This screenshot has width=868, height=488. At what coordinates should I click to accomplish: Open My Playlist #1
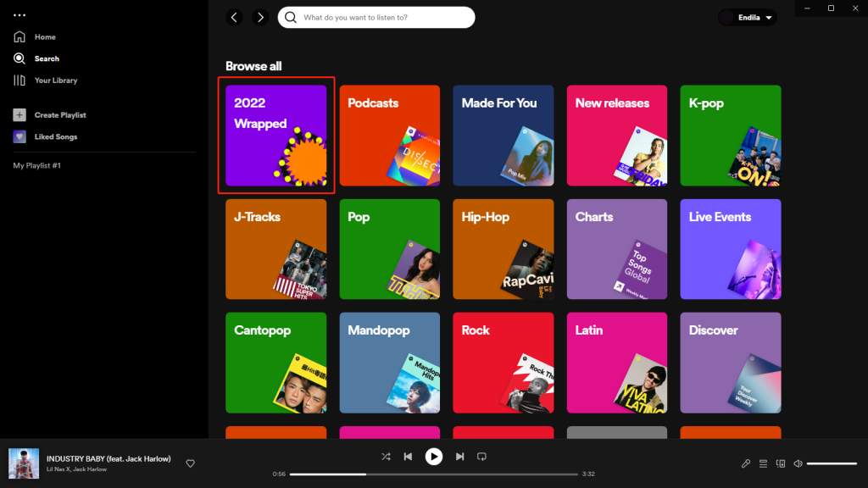(x=37, y=165)
